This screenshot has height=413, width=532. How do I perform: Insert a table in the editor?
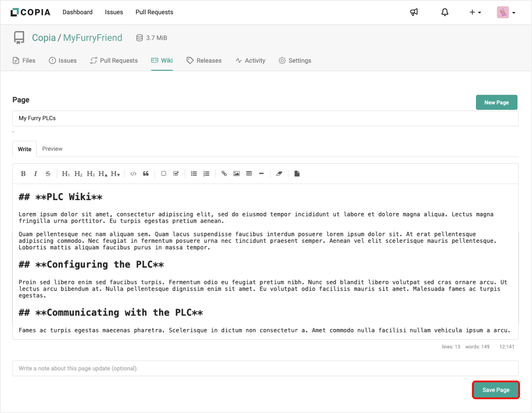[x=249, y=174]
